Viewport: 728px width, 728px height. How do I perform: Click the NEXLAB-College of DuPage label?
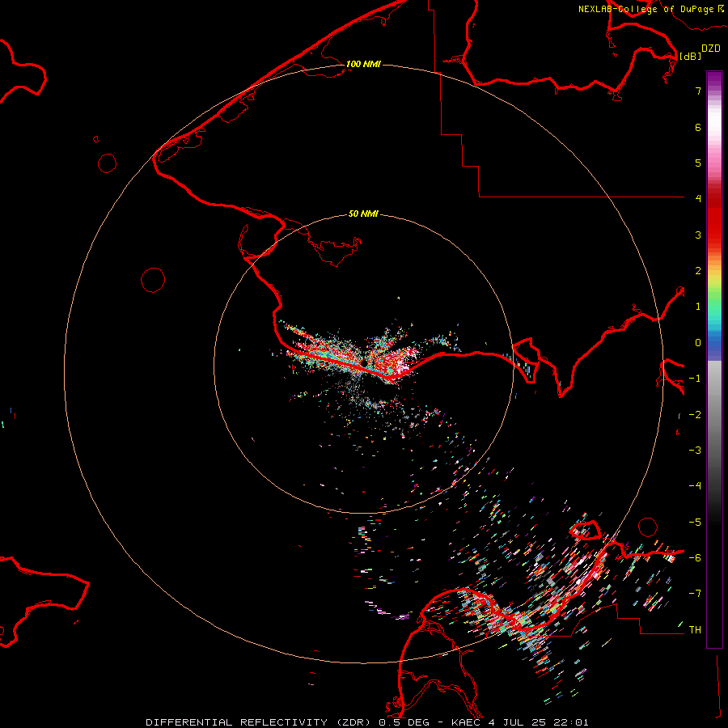[x=645, y=9]
